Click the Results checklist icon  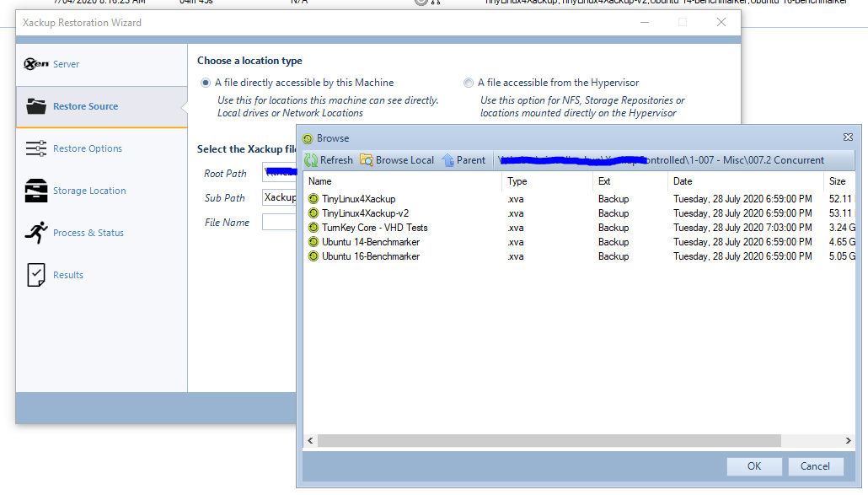(36, 275)
